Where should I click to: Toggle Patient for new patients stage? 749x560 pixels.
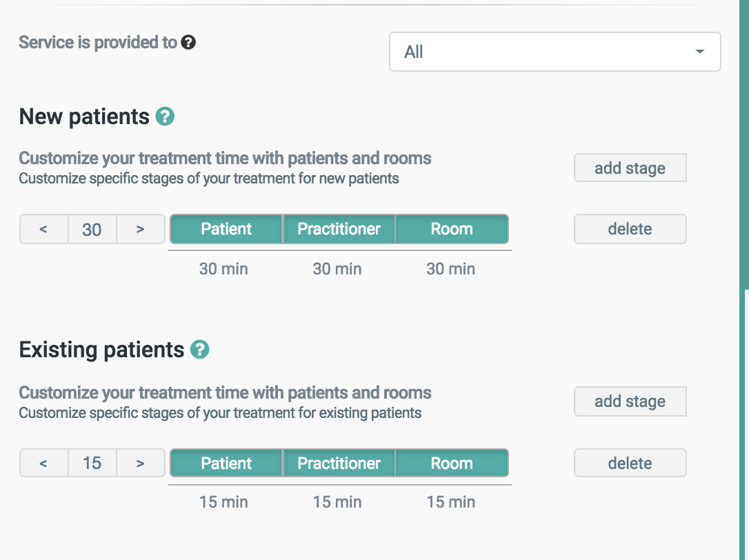[x=226, y=229]
